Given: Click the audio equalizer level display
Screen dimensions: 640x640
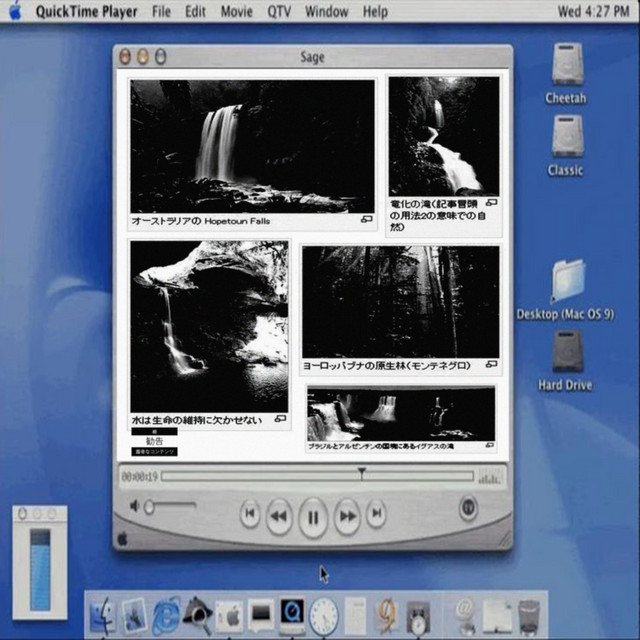Looking at the screenshot, I should (489, 478).
